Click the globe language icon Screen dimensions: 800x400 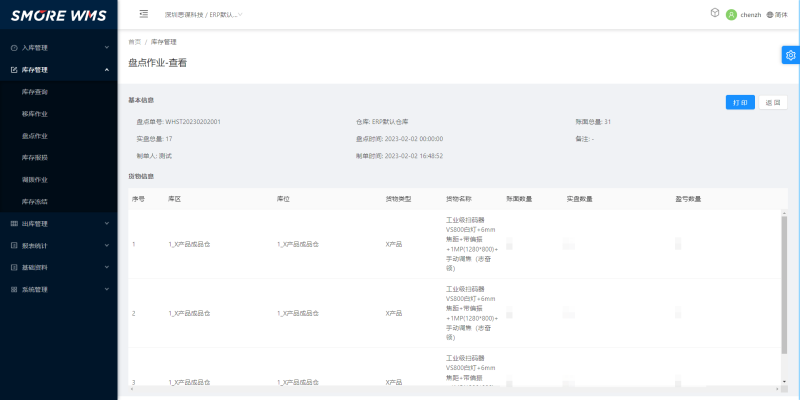click(770, 14)
